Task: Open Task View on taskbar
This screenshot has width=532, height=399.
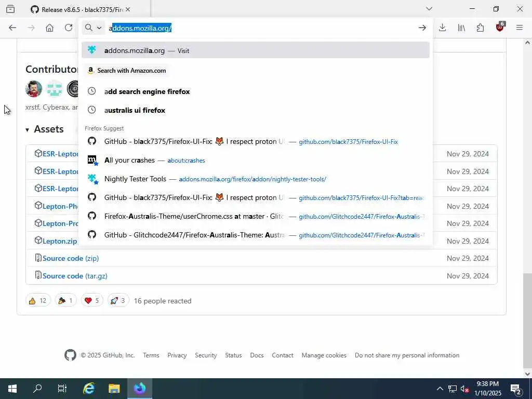Action: coord(62,389)
